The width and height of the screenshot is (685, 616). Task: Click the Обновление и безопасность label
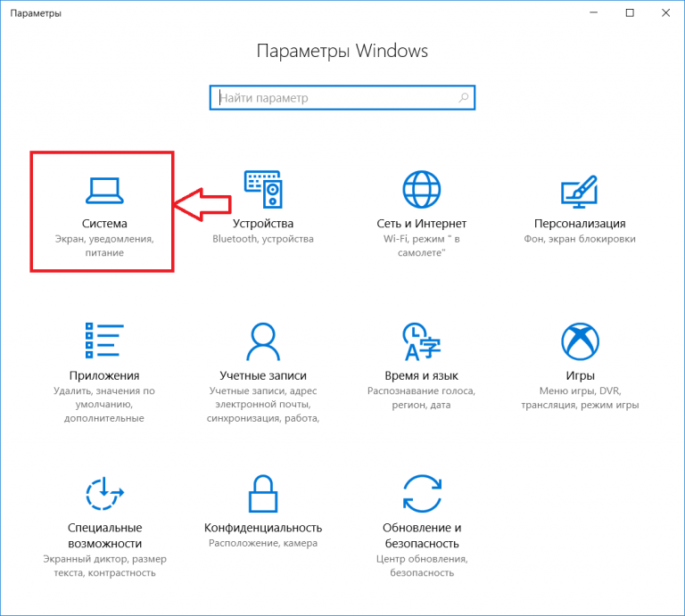(x=422, y=536)
